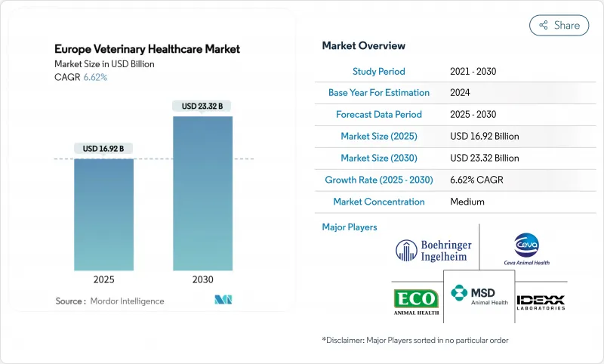Click the IDEXX Laboratories logo
Viewport: 604px width, 364px height.
pyautogui.click(x=541, y=301)
